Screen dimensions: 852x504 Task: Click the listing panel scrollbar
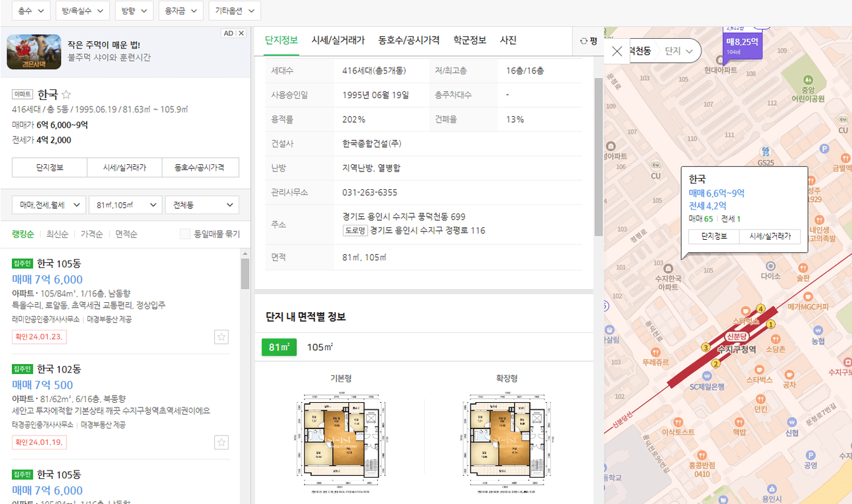point(245,274)
